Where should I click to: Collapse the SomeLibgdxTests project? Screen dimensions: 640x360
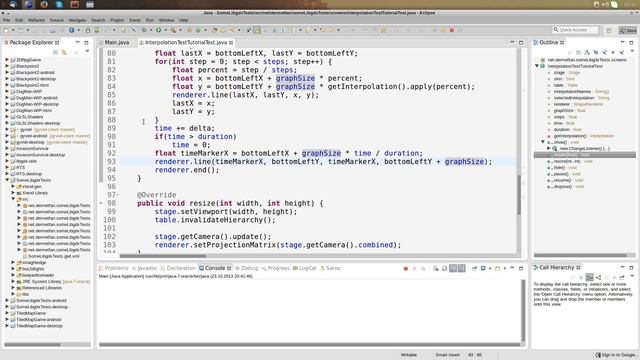(7, 180)
